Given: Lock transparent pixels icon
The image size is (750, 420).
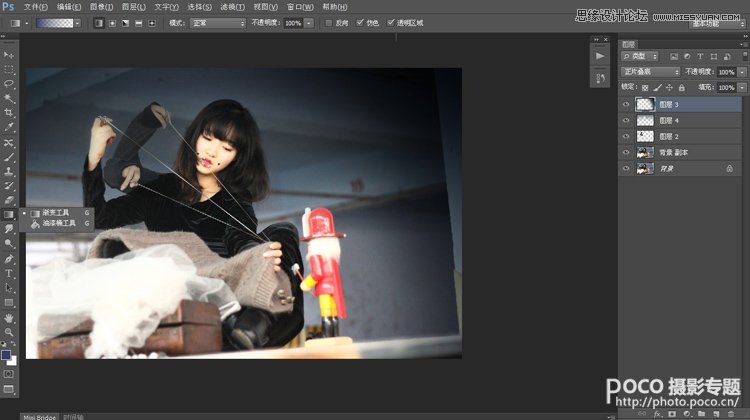Looking at the screenshot, I should (645, 88).
